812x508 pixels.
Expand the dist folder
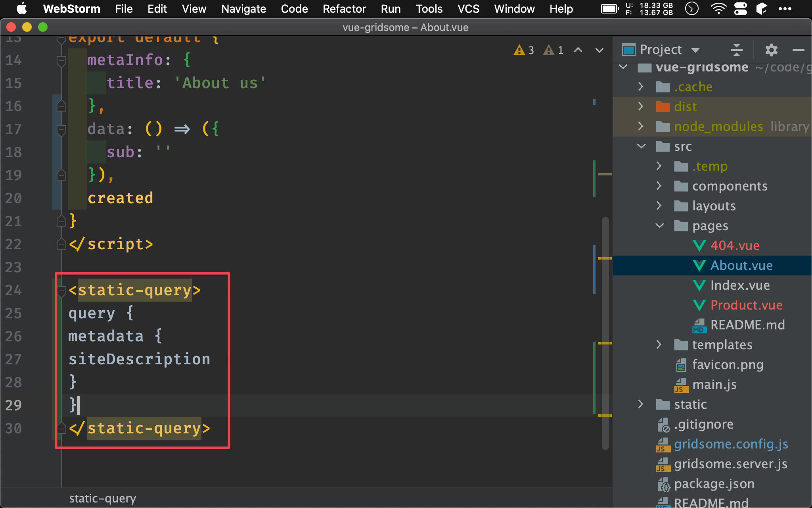[641, 106]
